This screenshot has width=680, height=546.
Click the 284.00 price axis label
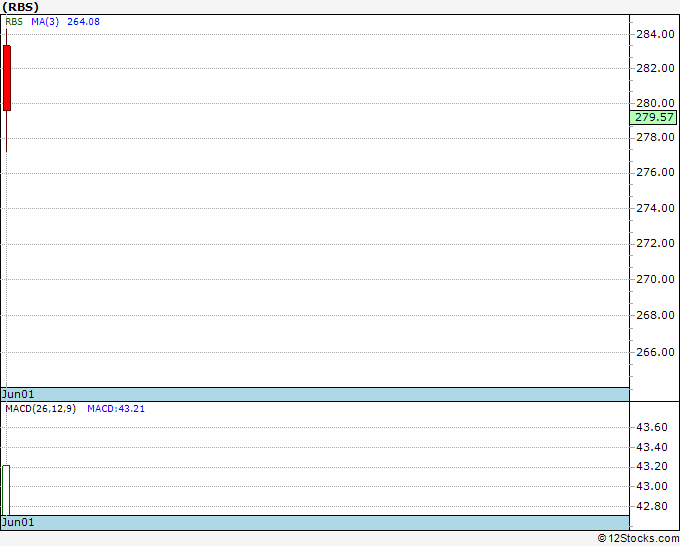coord(655,34)
